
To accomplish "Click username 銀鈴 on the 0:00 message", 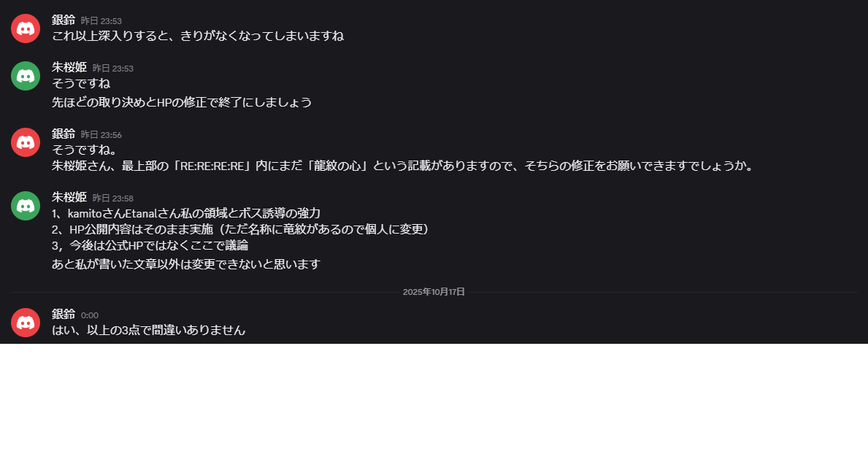I will [x=63, y=314].
